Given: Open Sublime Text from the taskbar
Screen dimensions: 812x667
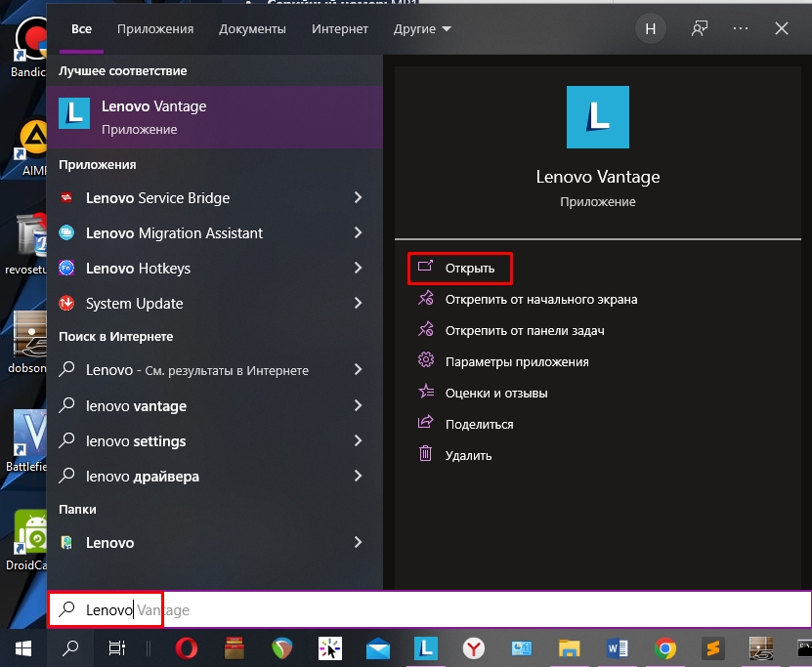Looking at the screenshot, I should pyautogui.click(x=713, y=647).
